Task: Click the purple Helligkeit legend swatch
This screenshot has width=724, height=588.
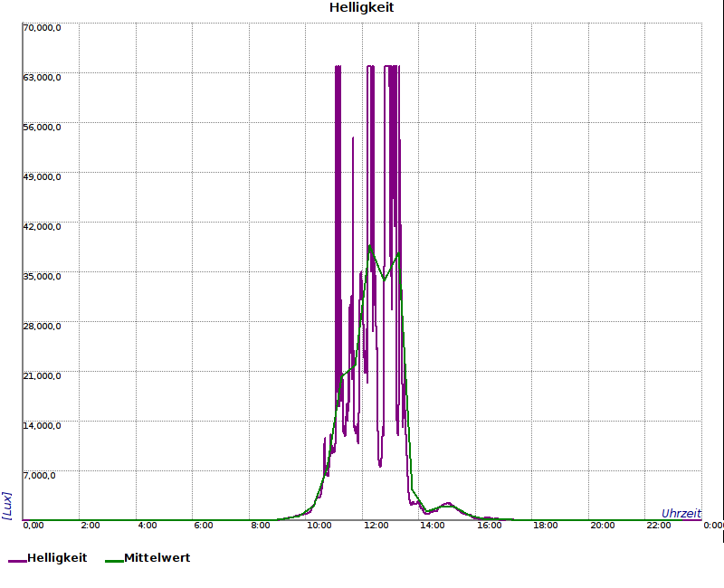Action: (x=17, y=561)
